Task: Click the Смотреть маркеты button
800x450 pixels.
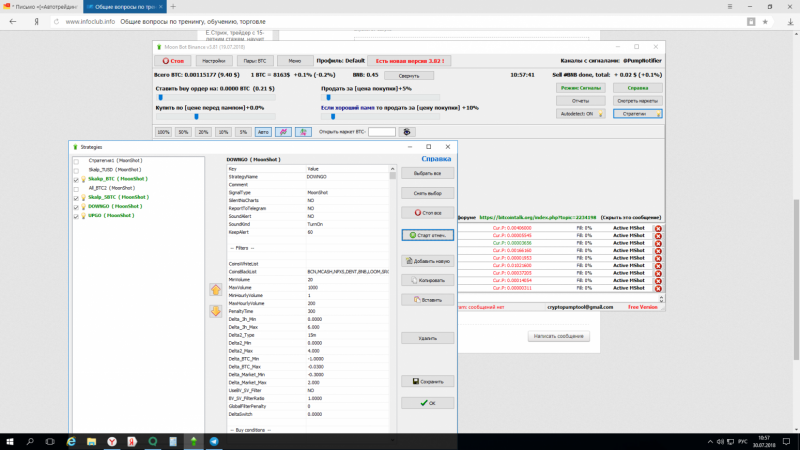Action: 638,101
